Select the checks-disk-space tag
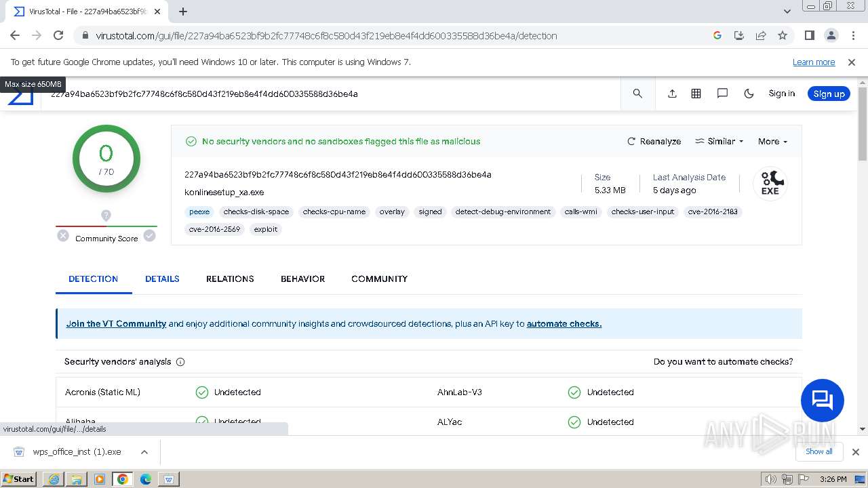Image resolution: width=868 pixels, height=488 pixels. click(x=256, y=211)
